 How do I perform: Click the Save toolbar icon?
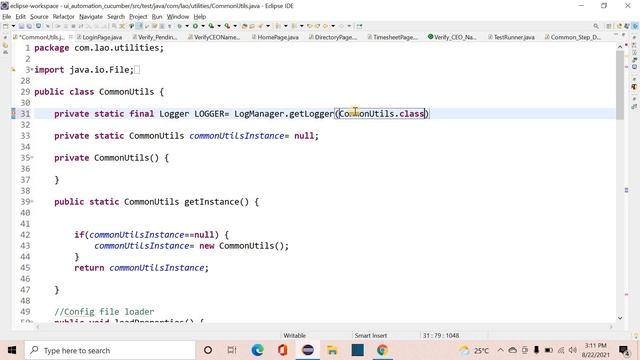[21, 26]
